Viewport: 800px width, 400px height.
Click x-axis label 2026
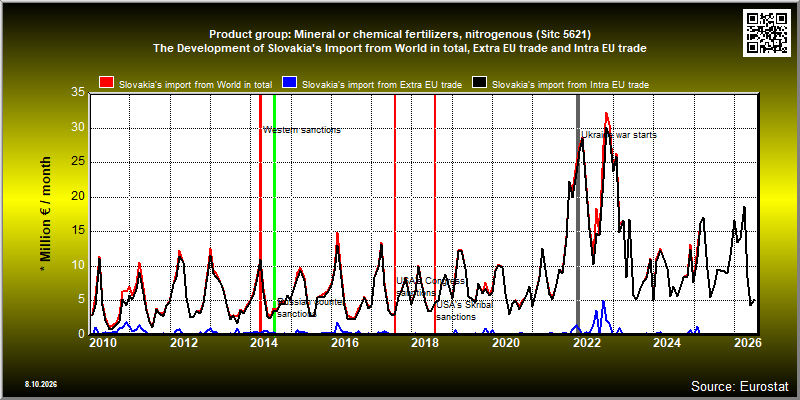(x=746, y=342)
